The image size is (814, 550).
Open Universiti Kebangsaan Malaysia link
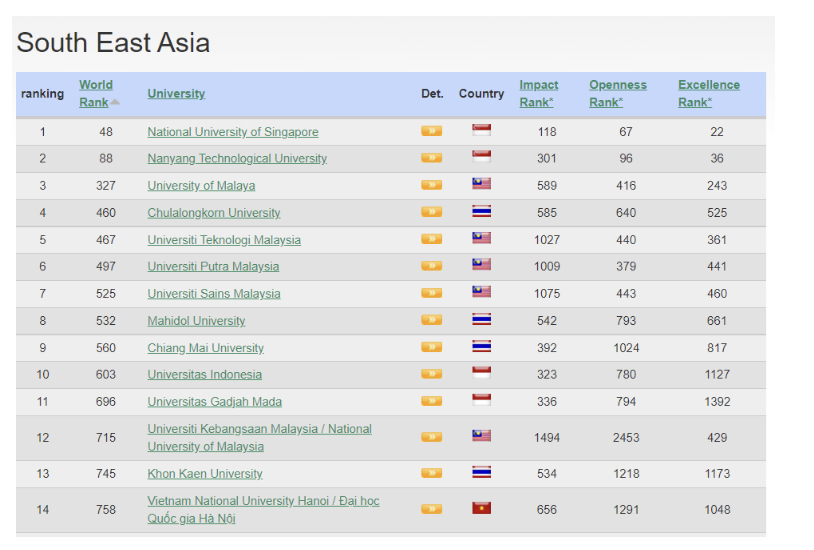(260, 437)
